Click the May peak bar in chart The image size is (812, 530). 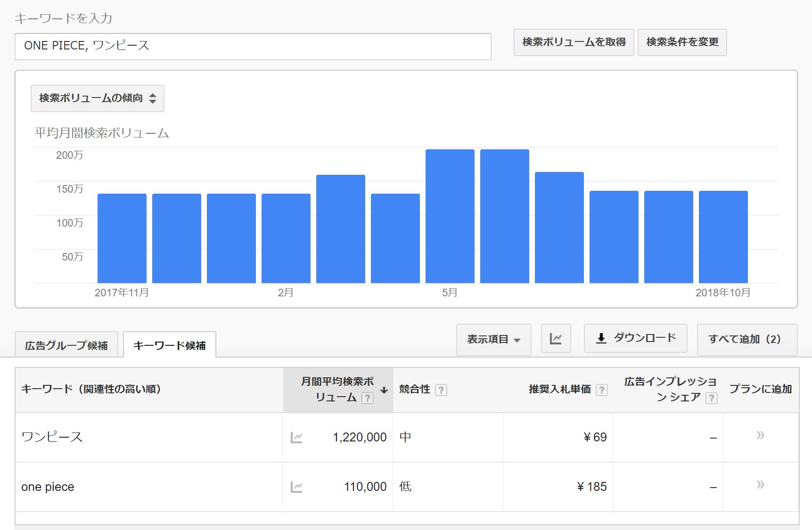pyautogui.click(x=450, y=216)
